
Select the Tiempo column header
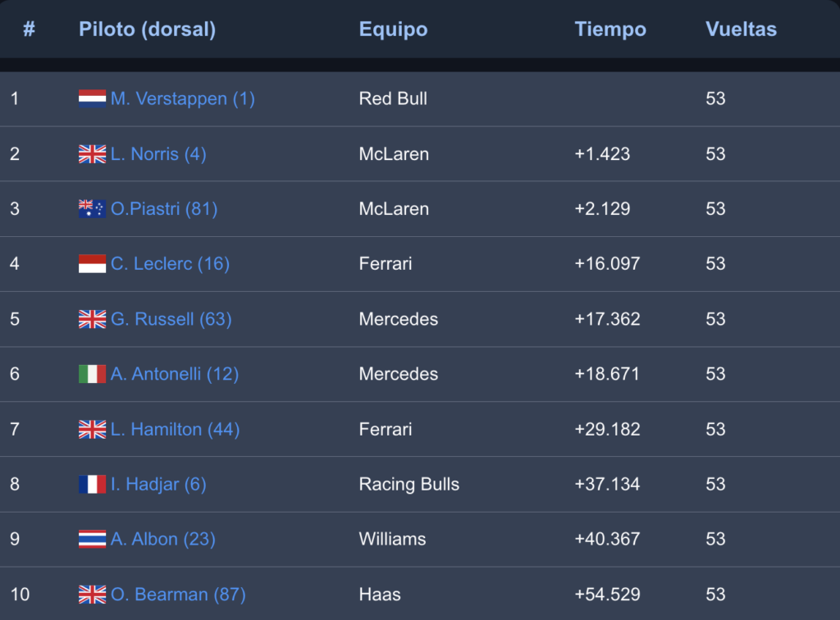click(x=610, y=29)
